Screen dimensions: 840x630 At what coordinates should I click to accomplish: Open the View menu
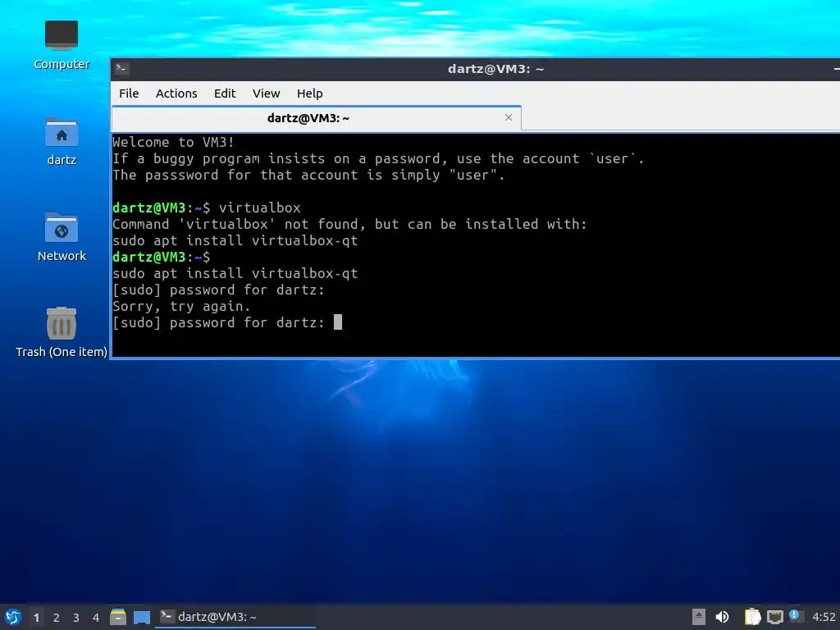click(267, 94)
